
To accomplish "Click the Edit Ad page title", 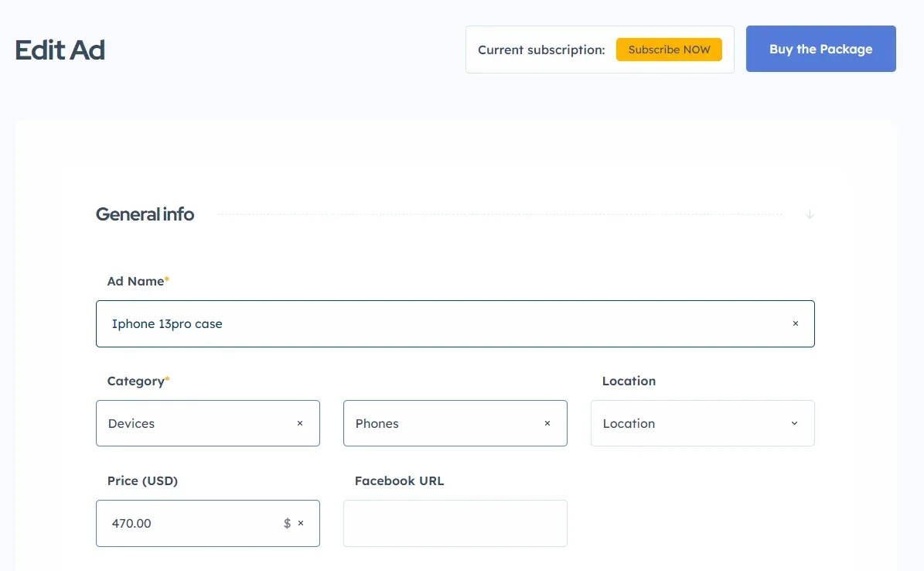I will (60, 50).
